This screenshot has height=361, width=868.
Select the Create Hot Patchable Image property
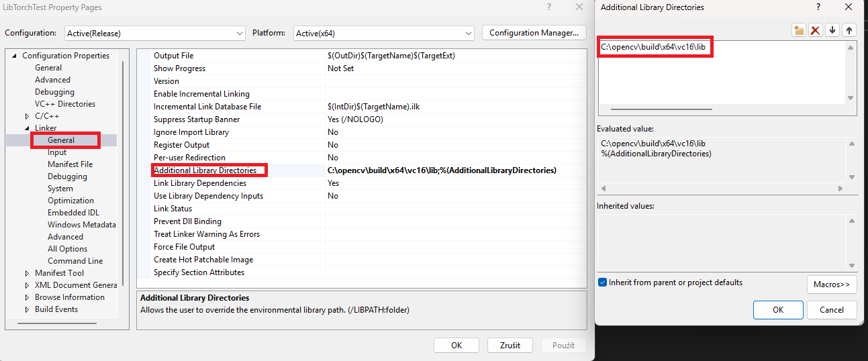(x=203, y=260)
